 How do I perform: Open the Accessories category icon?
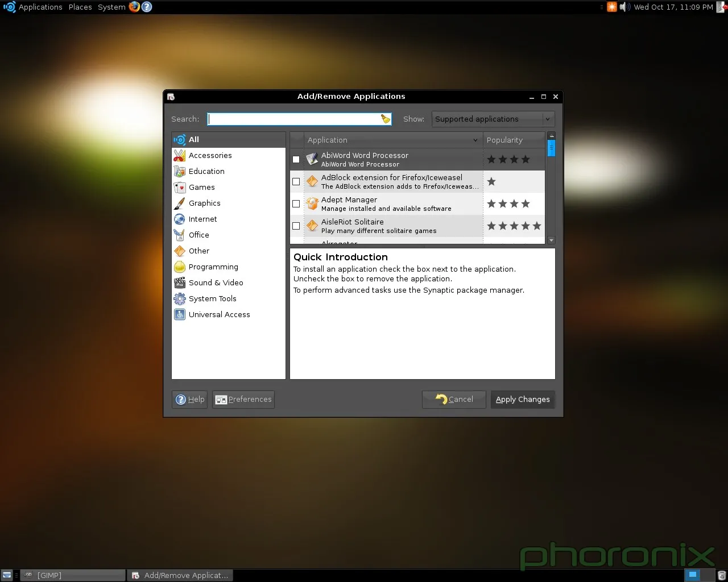(180, 156)
